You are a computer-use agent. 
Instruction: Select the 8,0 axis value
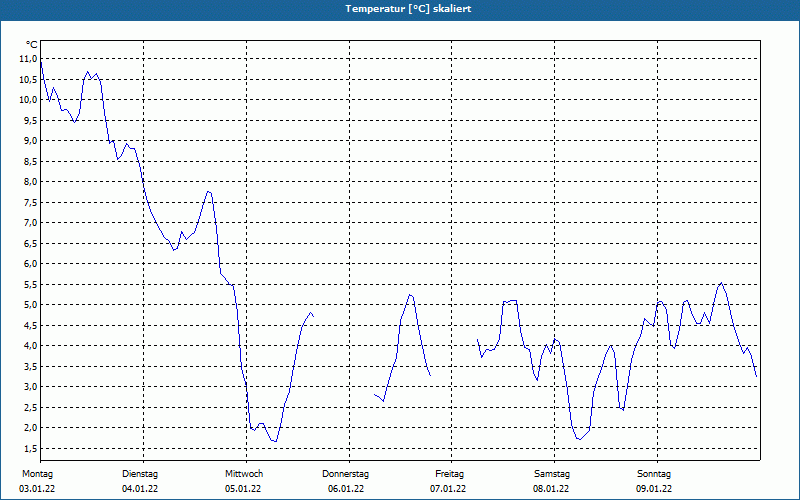point(31,182)
